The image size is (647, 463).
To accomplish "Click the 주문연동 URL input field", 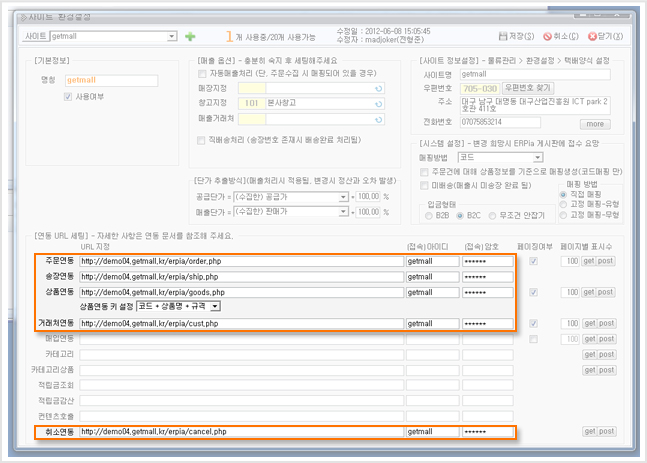I will pos(240,261).
